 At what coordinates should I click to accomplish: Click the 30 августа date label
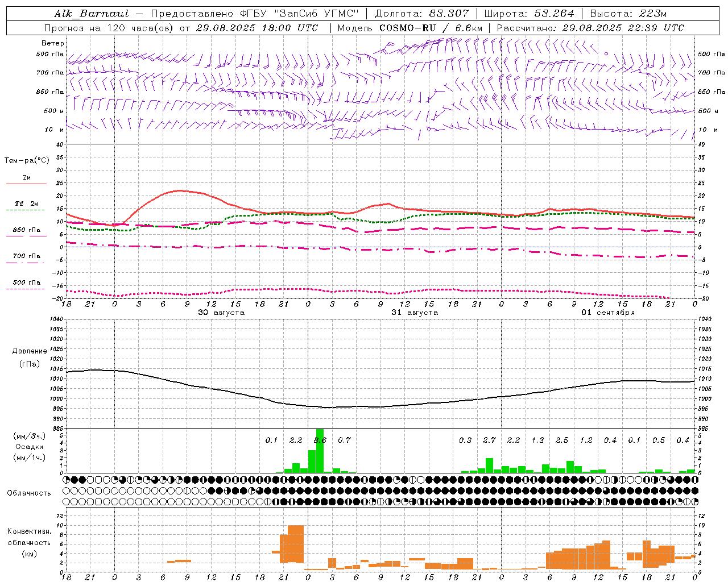(x=221, y=313)
